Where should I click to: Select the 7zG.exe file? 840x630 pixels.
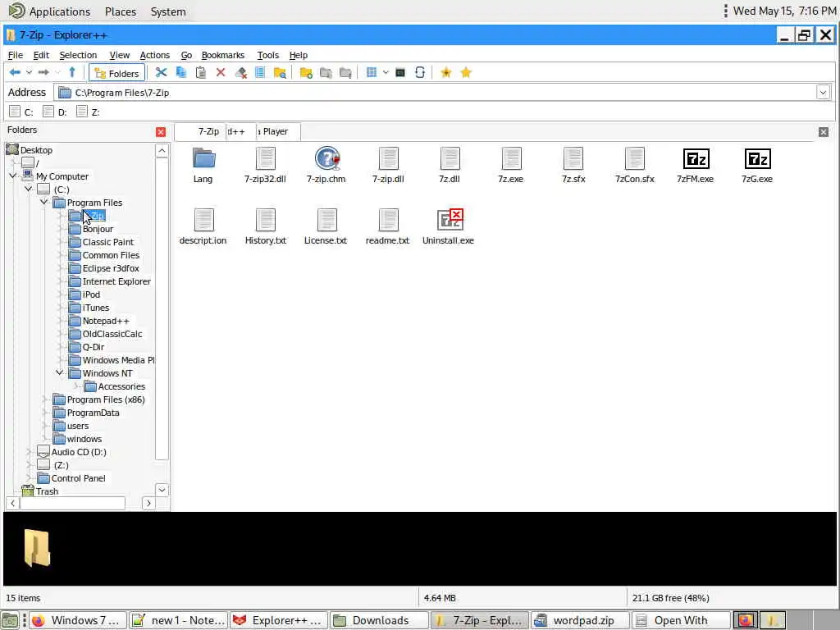pyautogui.click(x=757, y=166)
